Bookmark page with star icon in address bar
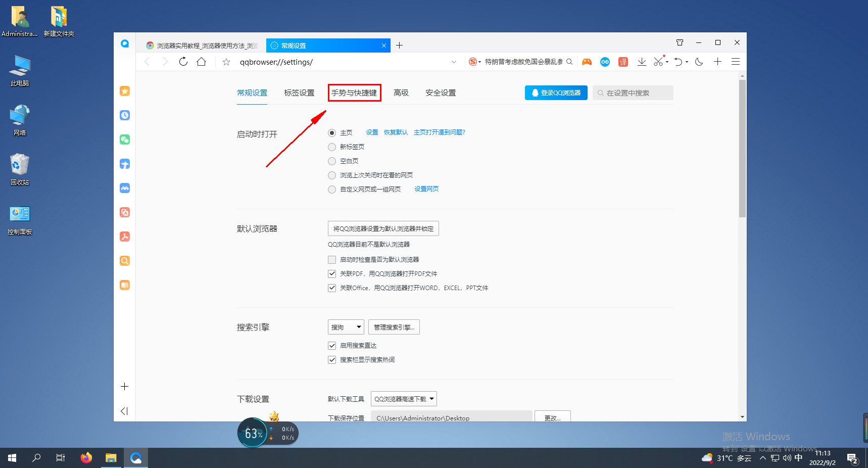This screenshot has height=468, width=868. coord(226,62)
